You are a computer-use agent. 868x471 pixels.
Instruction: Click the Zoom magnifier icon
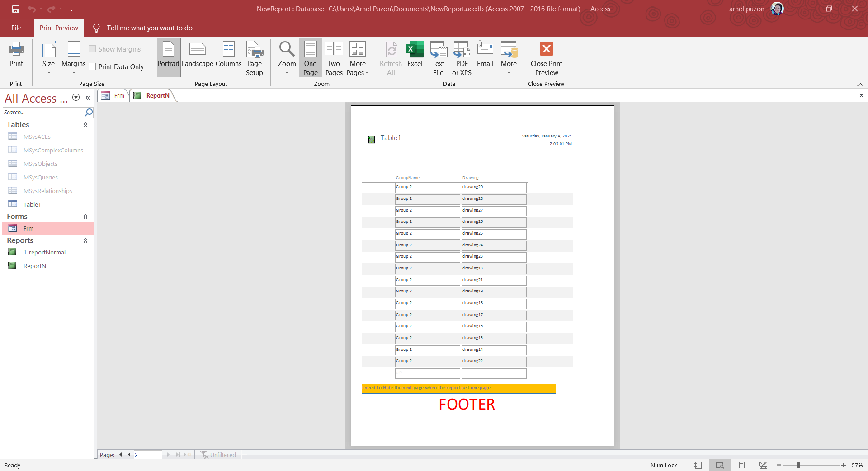[287, 49]
